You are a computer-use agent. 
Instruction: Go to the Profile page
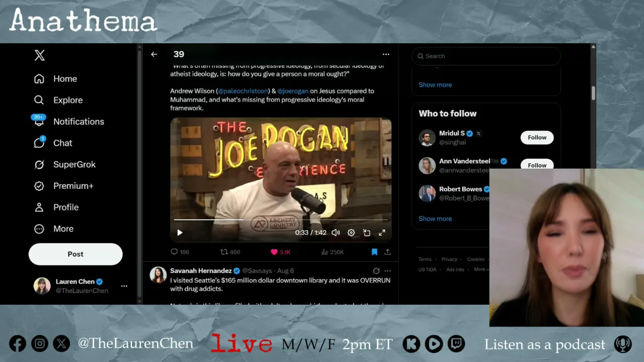coord(56,207)
